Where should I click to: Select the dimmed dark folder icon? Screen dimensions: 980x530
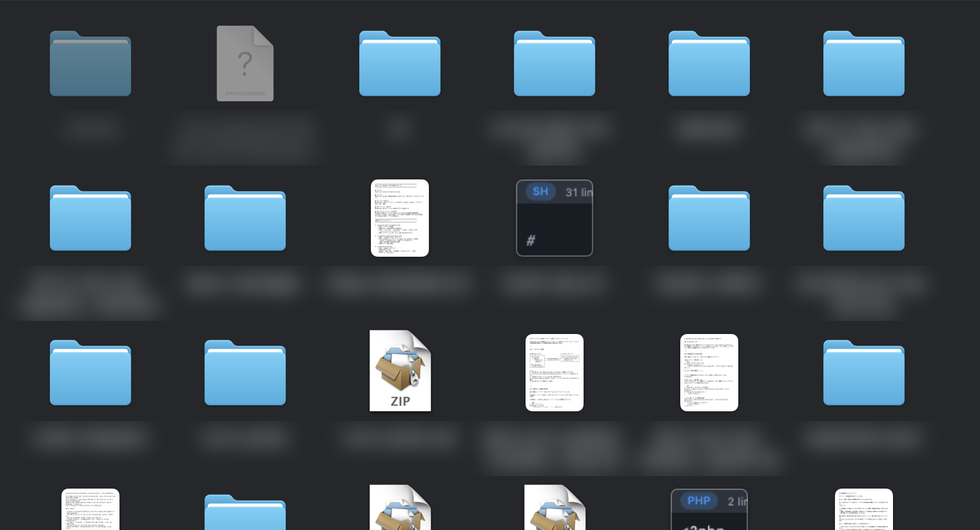click(90, 63)
